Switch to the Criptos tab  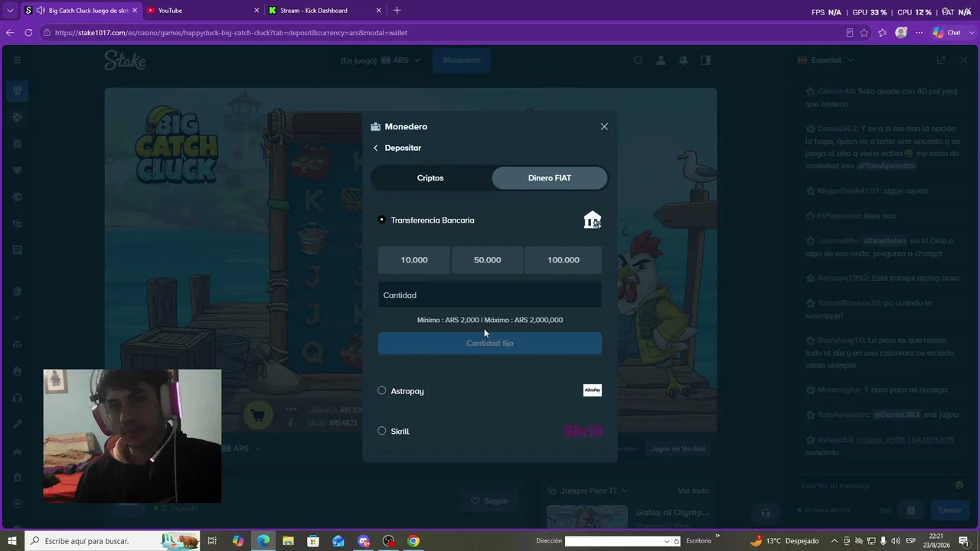pyautogui.click(x=430, y=178)
